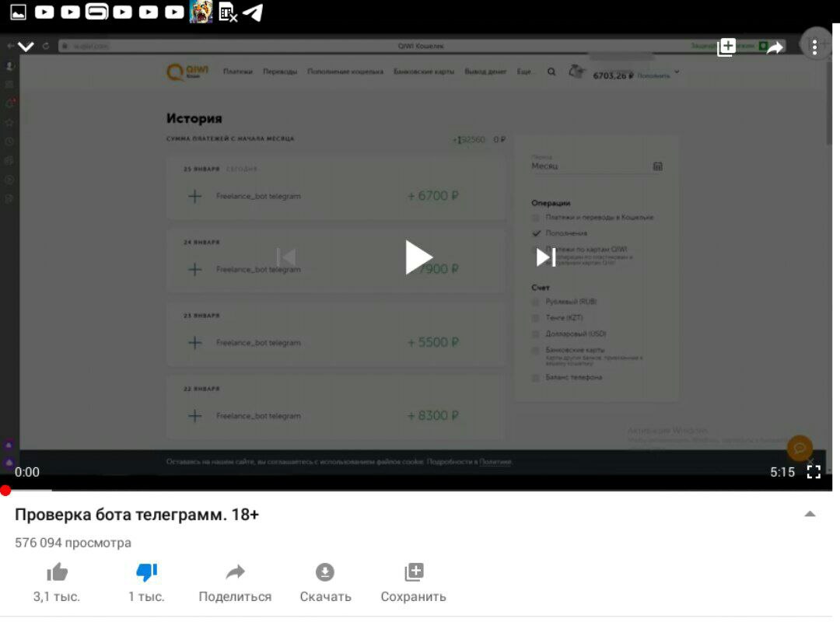Click the Политике link in cookie notice
Image resolution: width=840 pixels, height=622 pixels.
point(495,461)
